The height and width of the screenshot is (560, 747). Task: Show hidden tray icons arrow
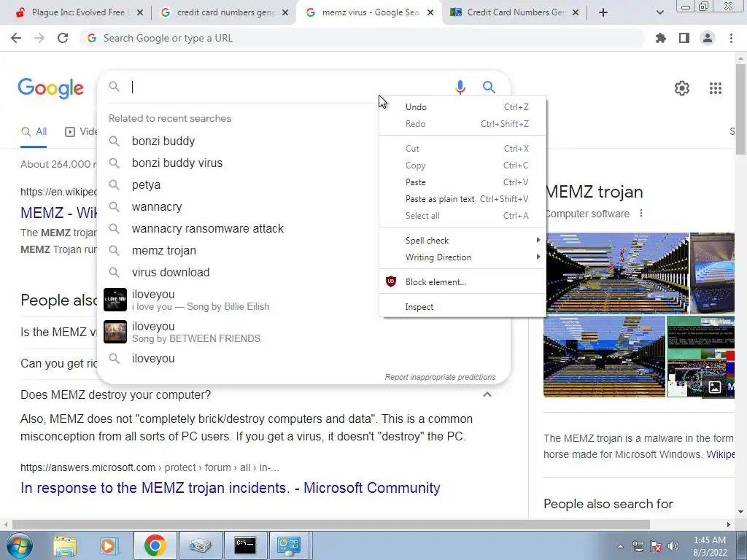click(620, 546)
